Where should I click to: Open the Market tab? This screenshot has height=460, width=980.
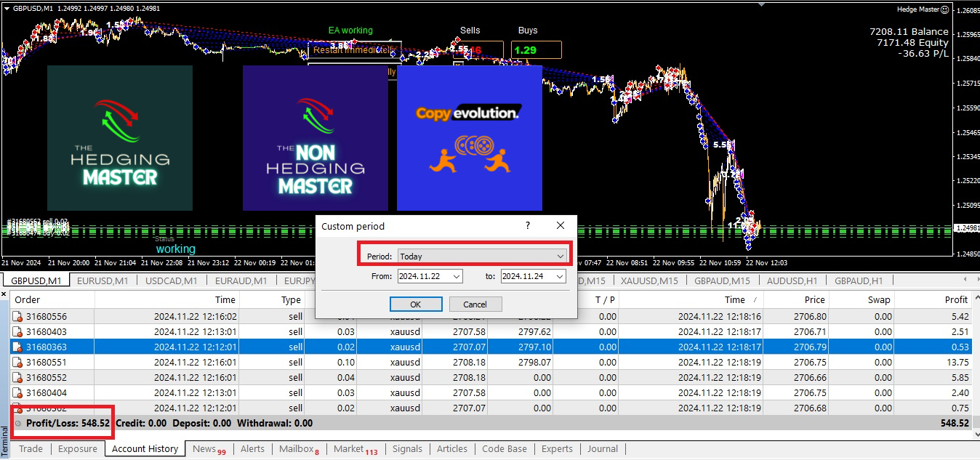pos(356,449)
